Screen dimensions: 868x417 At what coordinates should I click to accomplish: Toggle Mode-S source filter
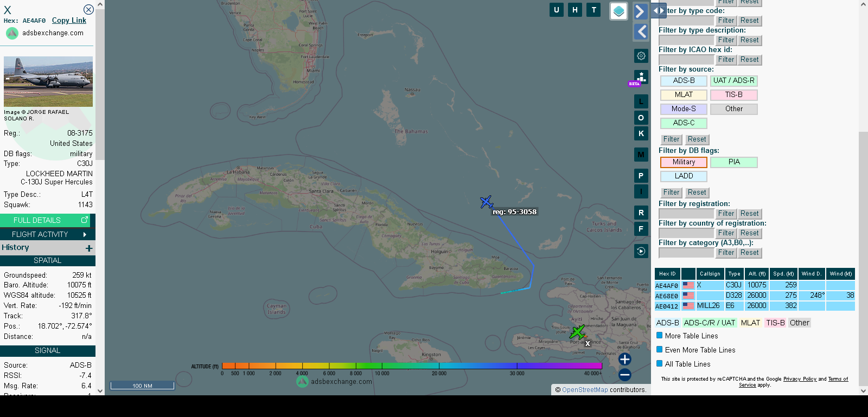(x=684, y=109)
